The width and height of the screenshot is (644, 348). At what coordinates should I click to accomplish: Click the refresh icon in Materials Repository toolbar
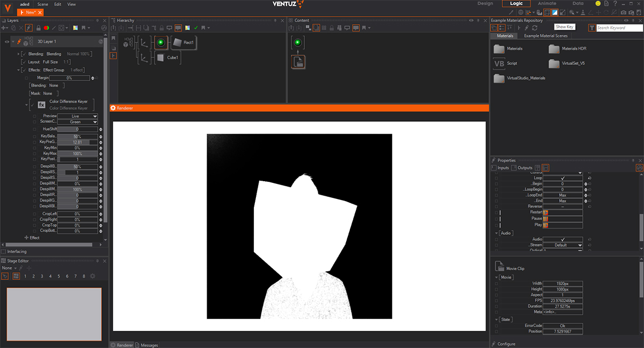click(x=535, y=27)
